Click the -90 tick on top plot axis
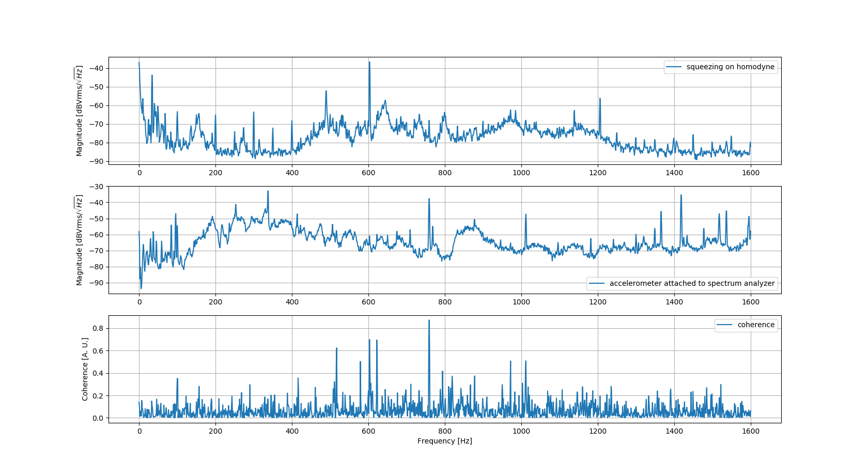868x475 pixels. [x=96, y=161]
